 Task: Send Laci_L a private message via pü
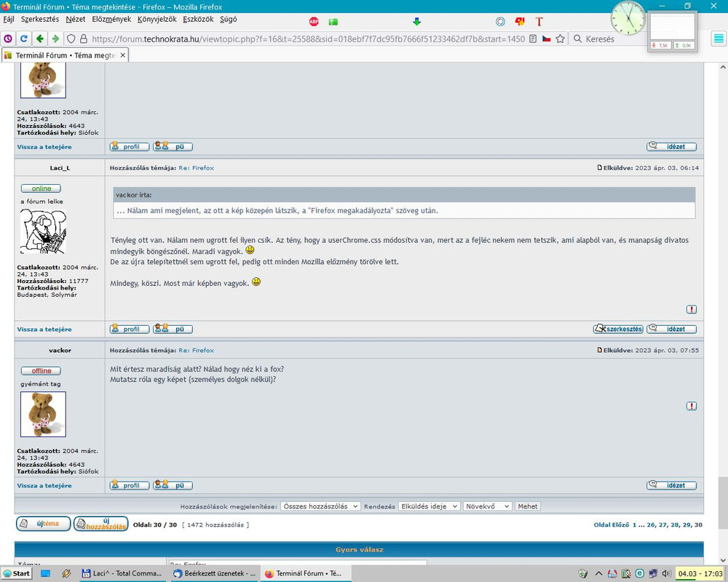tap(173, 329)
